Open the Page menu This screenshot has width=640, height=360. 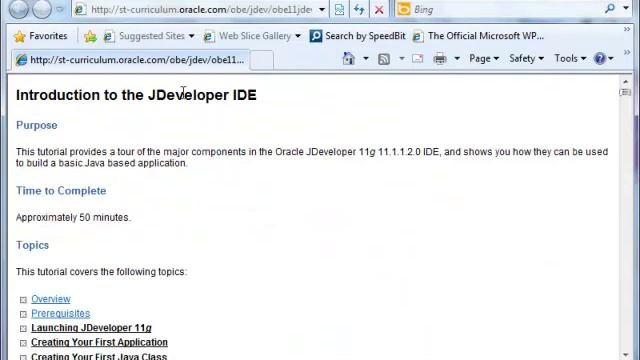tap(484, 59)
